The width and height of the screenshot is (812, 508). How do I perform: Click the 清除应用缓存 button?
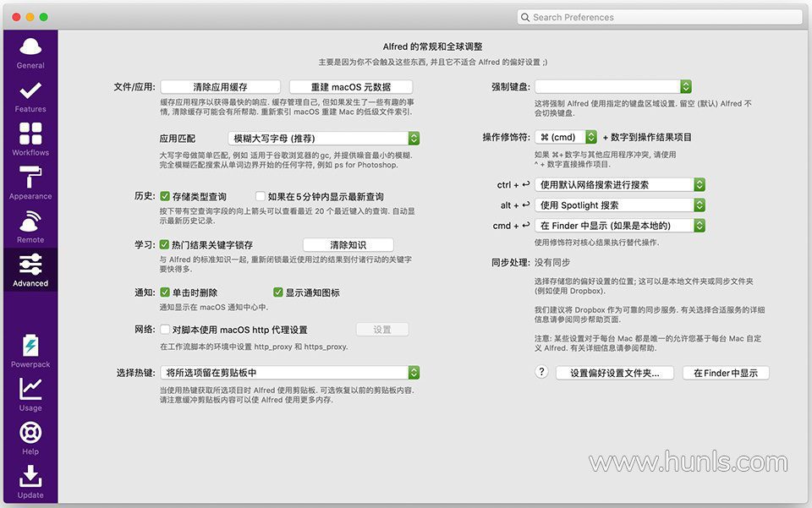(x=221, y=87)
